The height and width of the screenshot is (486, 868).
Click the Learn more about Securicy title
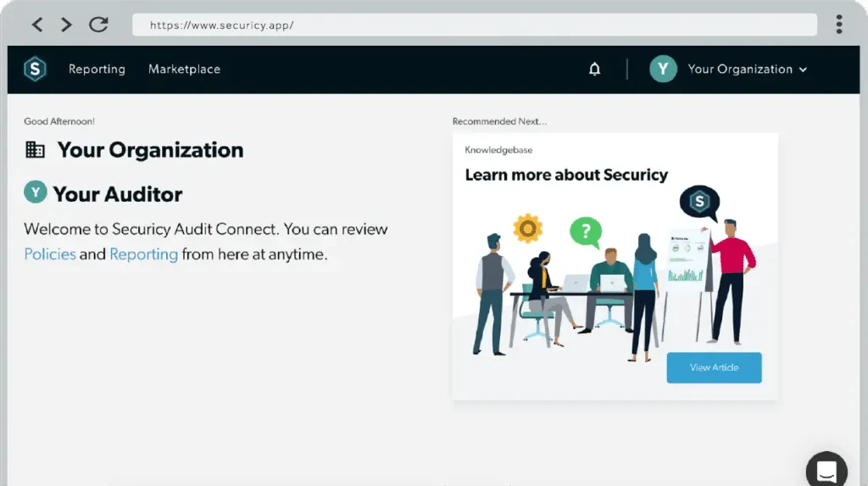[566, 176]
